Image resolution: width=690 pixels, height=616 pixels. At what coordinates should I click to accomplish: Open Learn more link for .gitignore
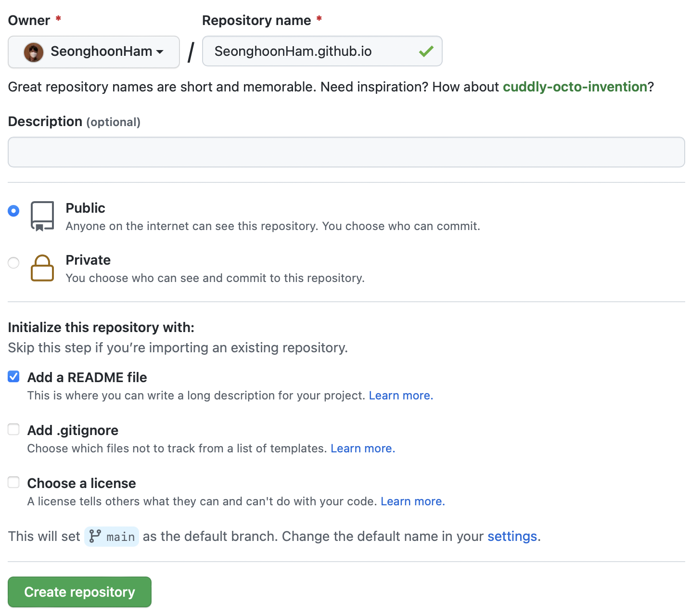pyautogui.click(x=363, y=449)
